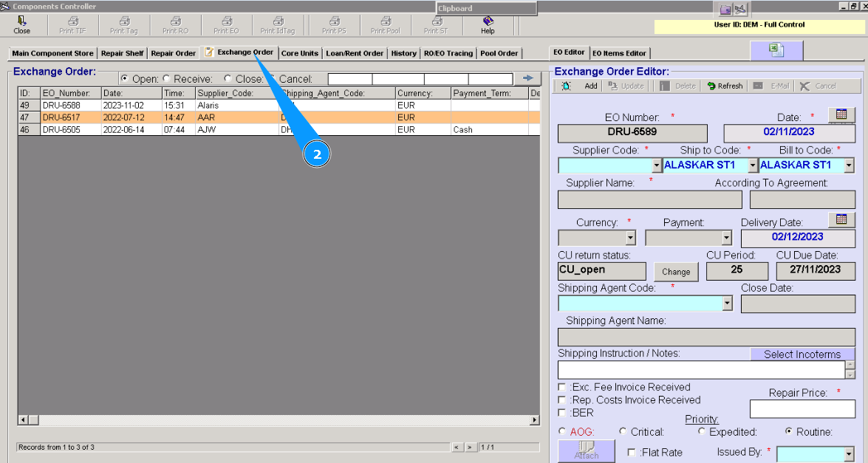The image size is (868, 463).
Task: Switch to Main Component Store tab
Action: (x=52, y=53)
